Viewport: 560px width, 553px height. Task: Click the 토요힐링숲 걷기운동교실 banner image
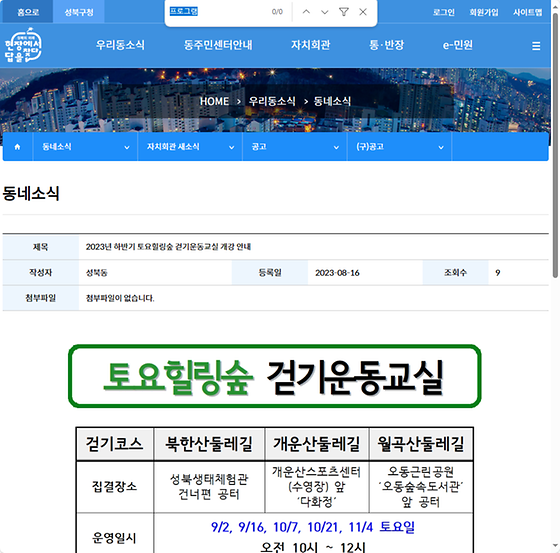tap(275, 376)
